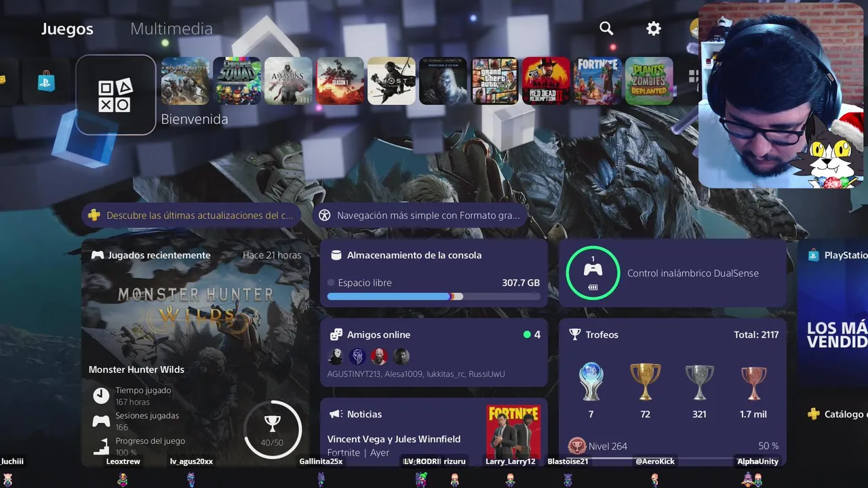The image size is (868, 488).
Task: Open the Monster Hunter Wilds logo artwork
Action: [x=196, y=306]
